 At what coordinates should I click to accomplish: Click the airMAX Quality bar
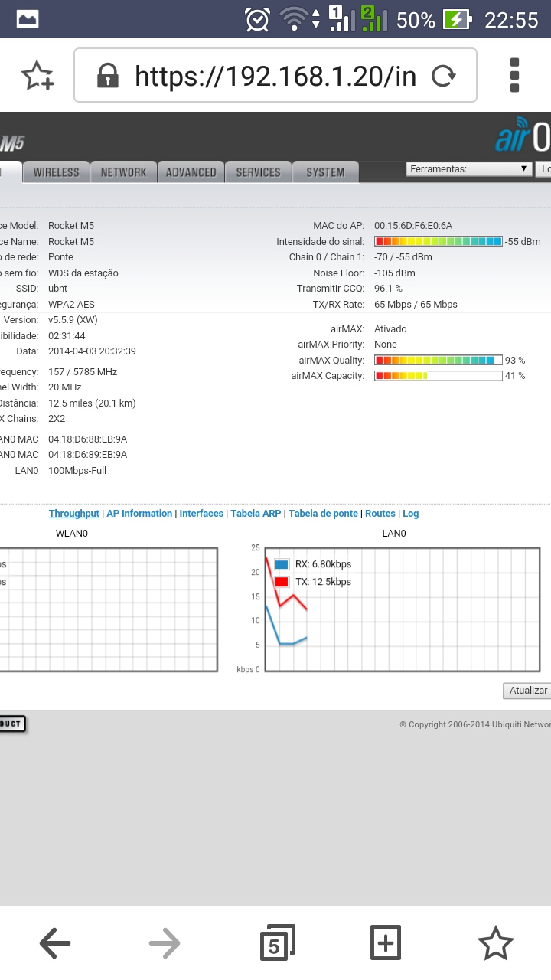tap(438, 360)
